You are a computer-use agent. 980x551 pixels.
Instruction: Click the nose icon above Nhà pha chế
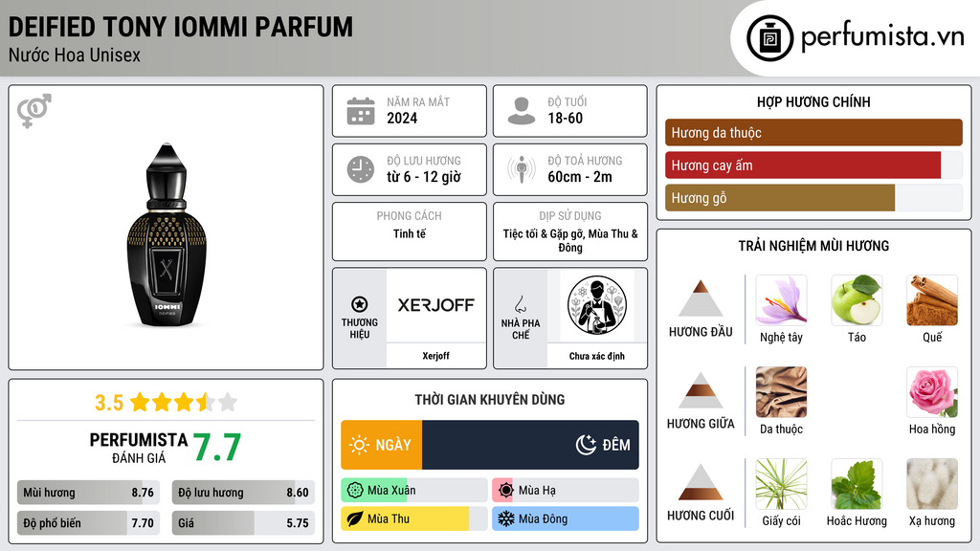point(520,303)
